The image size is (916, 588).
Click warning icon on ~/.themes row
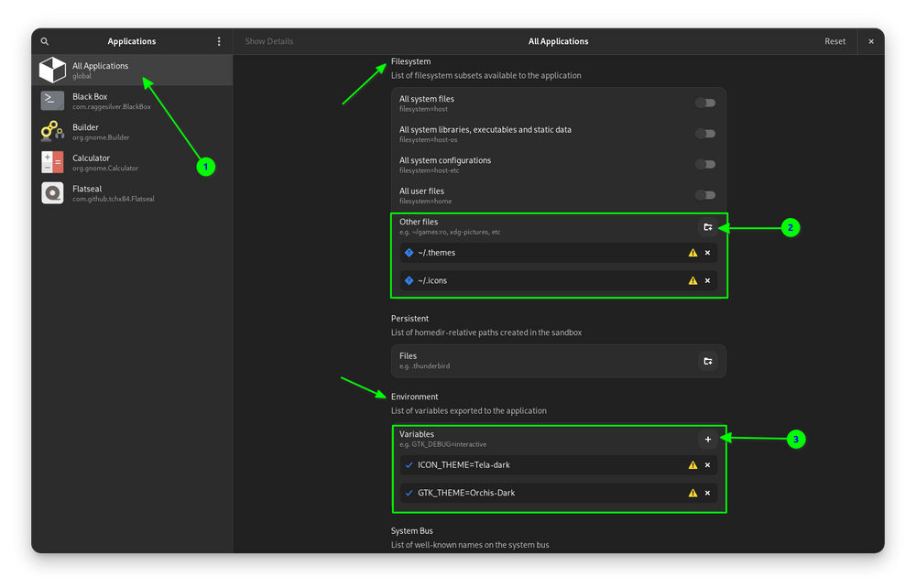tap(692, 253)
